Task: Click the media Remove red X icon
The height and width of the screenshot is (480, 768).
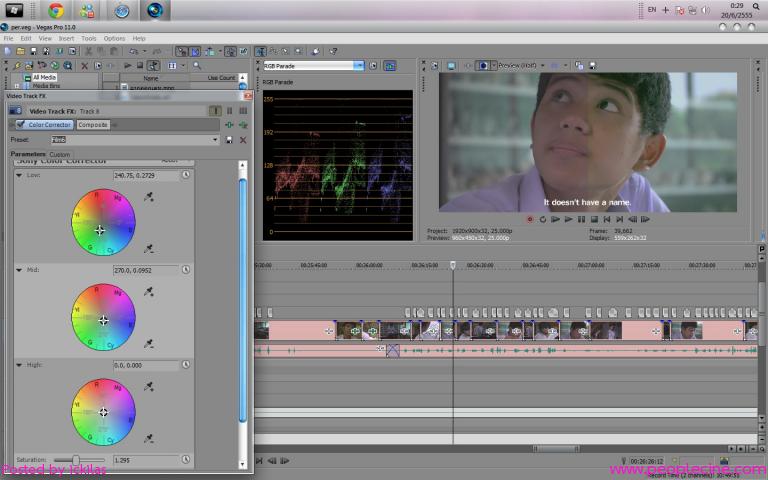Action: 84,66
